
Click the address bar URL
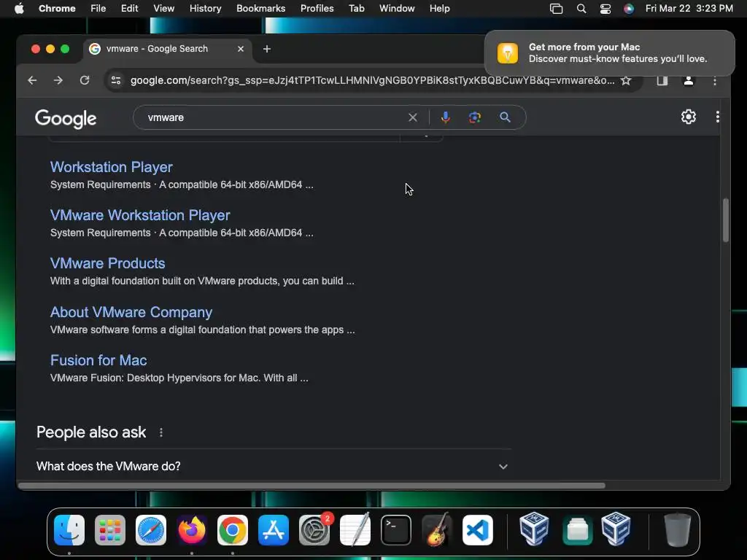click(372, 80)
